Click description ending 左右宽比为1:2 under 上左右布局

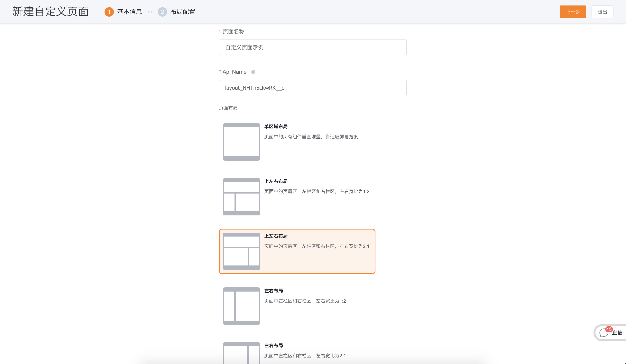pyautogui.click(x=317, y=192)
